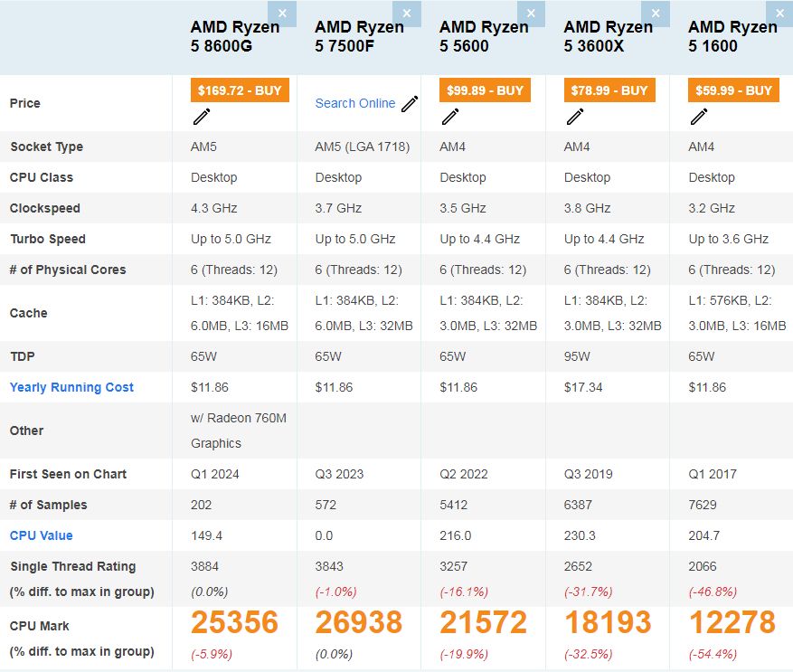Click sample count 6387
The width and height of the screenshot is (793, 672).
click(x=578, y=505)
